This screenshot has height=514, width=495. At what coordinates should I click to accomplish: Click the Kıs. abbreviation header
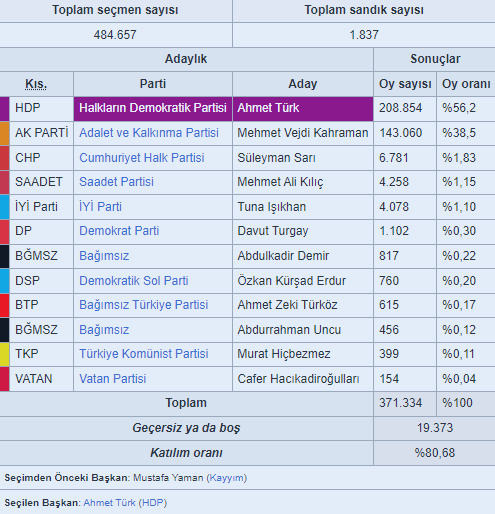click(x=36, y=84)
